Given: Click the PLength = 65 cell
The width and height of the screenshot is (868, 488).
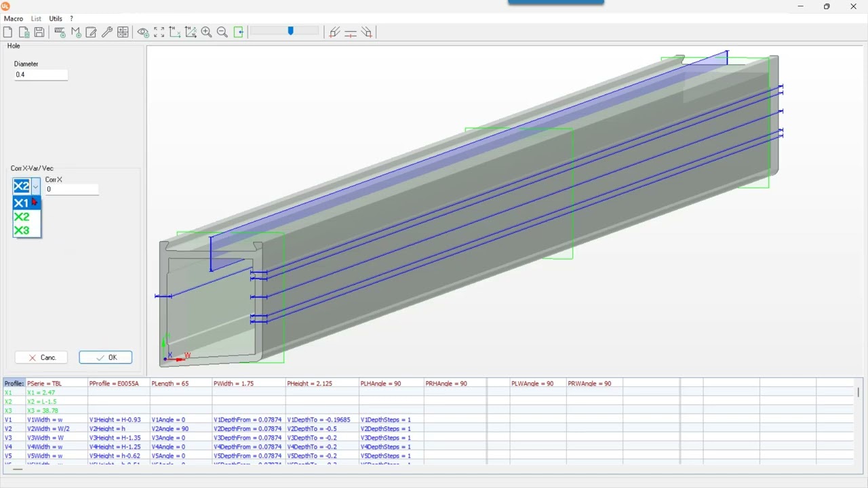Looking at the screenshot, I should pyautogui.click(x=181, y=384).
